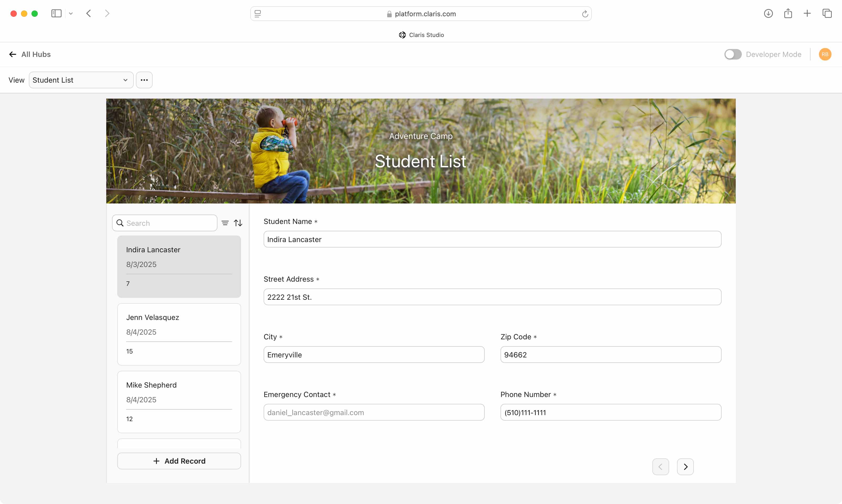Image resolution: width=842 pixels, height=504 pixels.
Task: Click the Phone Number field
Action: tap(610, 412)
